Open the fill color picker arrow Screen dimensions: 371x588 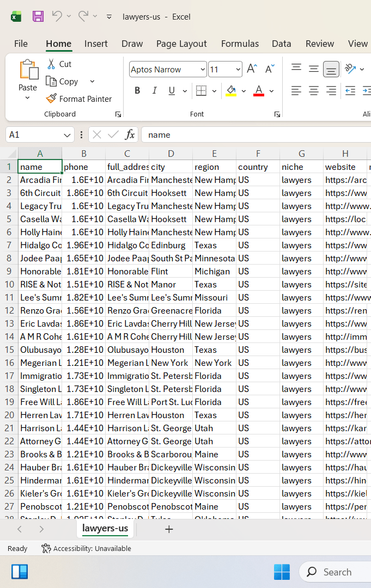point(244,91)
